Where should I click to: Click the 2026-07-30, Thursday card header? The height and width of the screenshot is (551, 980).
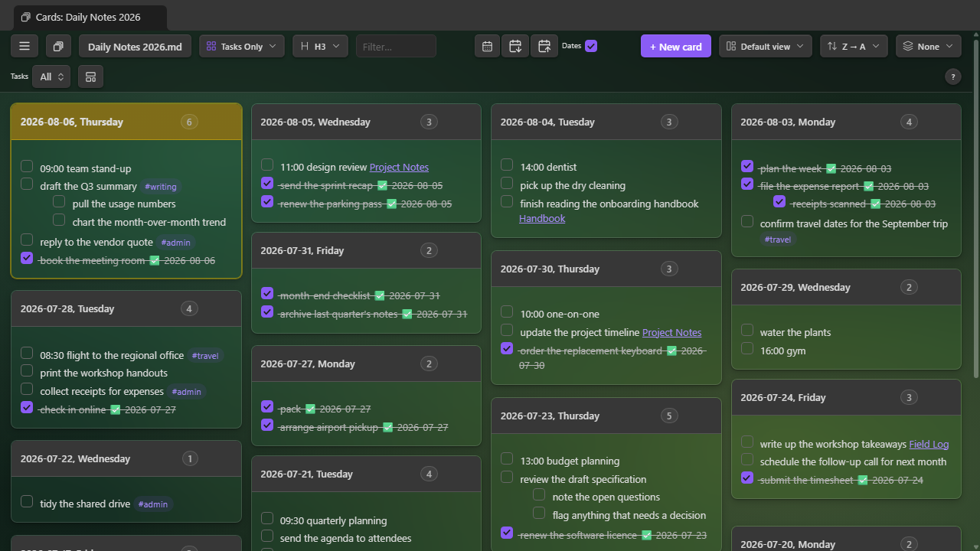606,269
